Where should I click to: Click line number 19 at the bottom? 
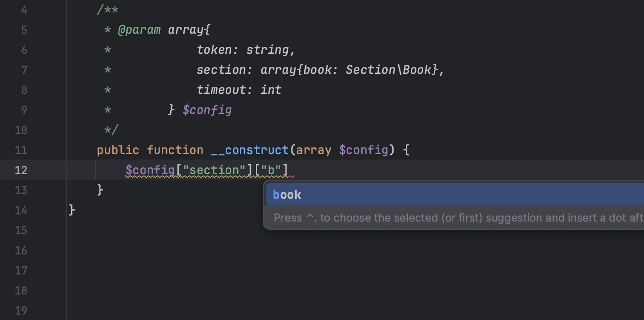click(x=21, y=310)
